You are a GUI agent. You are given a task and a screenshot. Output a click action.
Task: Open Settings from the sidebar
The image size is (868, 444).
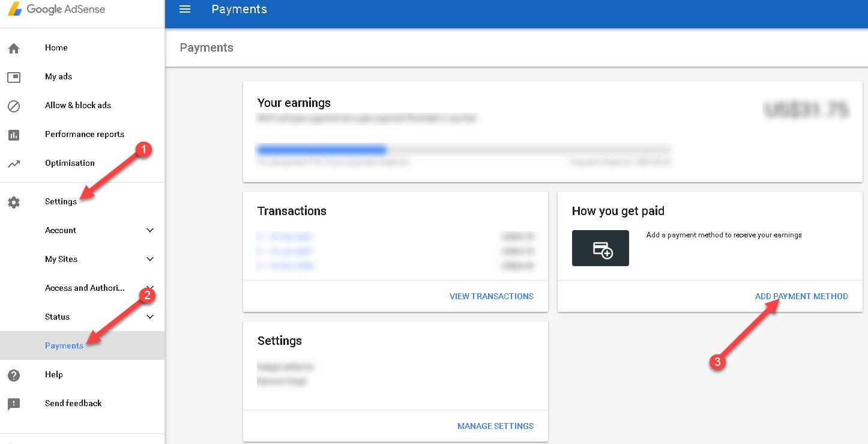click(x=60, y=201)
